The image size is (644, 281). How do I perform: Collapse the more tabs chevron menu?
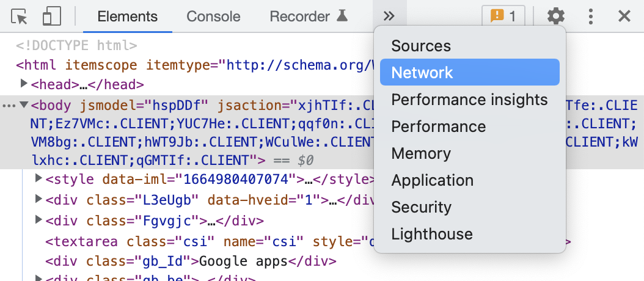pos(389,16)
